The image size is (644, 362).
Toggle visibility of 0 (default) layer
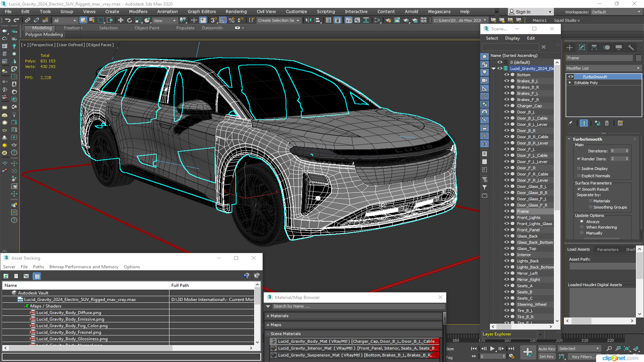(500, 62)
